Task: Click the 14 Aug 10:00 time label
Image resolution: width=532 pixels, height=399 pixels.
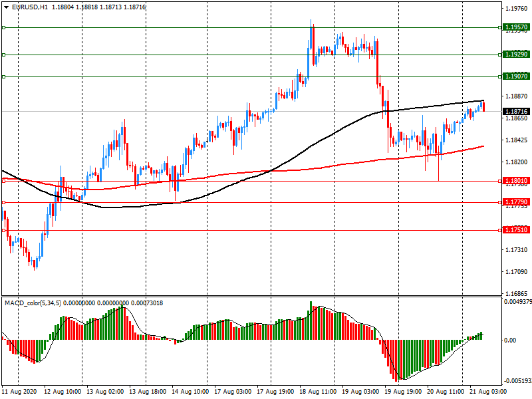Action: [x=190, y=392]
